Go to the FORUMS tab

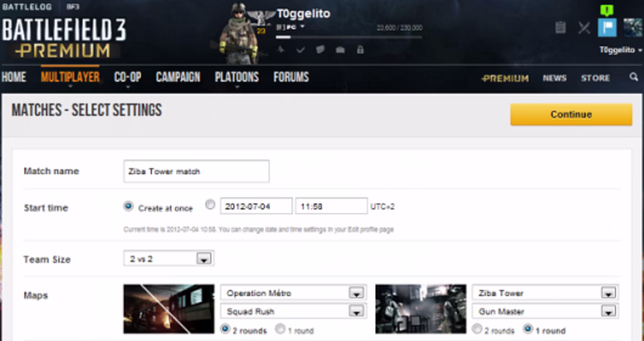[x=291, y=77]
